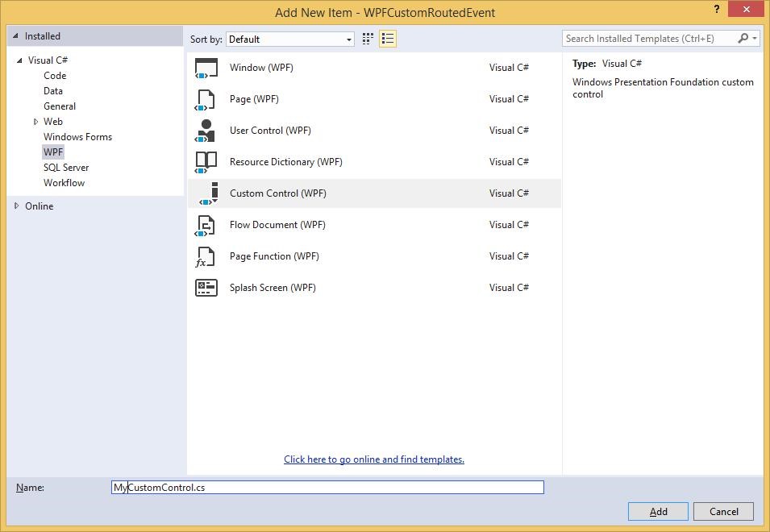Screen dimensions: 770x532
Task: Pick the Resource Dictionary (WPF) icon
Action: (x=206, y=162)
